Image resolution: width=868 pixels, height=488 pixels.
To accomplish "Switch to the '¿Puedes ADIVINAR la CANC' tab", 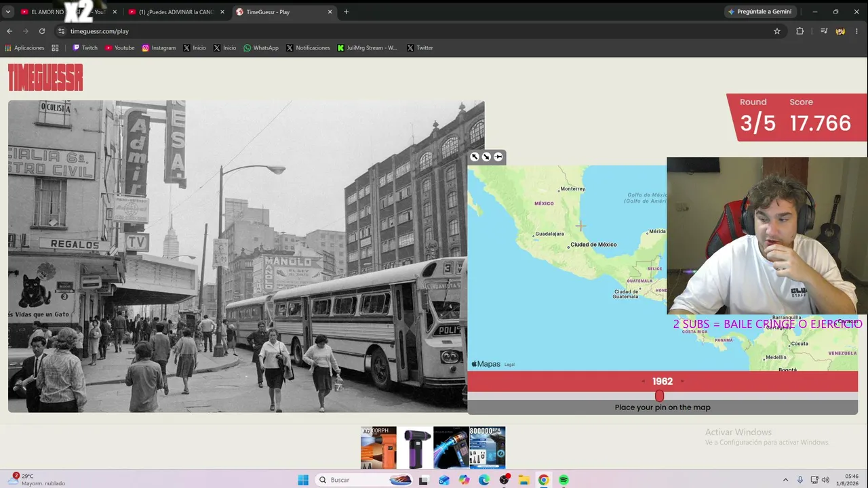I will pos(176,12).
